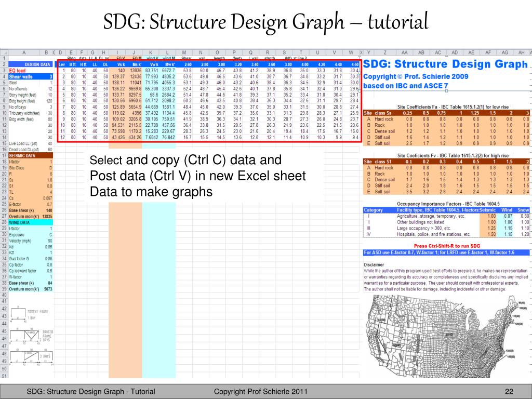532x399 pixels.
Task: Click the No of bays label
Action: point(17,107)
